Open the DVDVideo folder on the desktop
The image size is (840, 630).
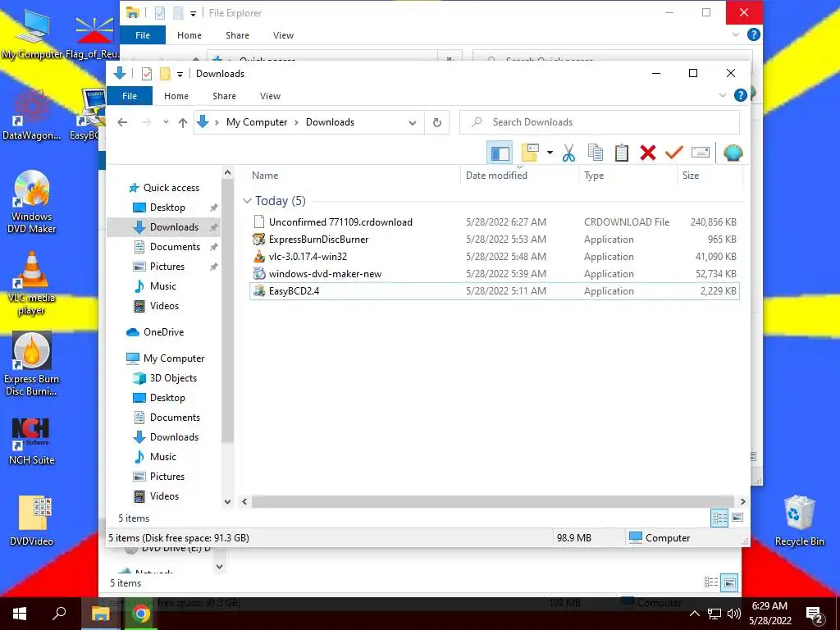32,520
